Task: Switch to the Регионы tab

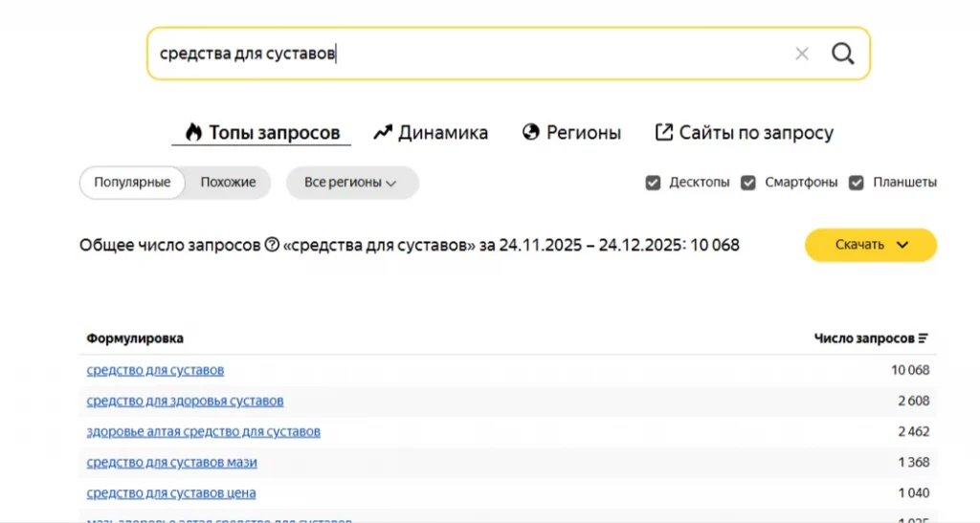Action: 571,132
